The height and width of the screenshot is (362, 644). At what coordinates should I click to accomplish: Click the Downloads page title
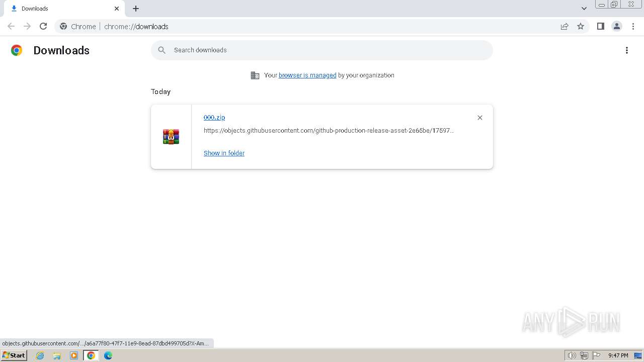61,50
